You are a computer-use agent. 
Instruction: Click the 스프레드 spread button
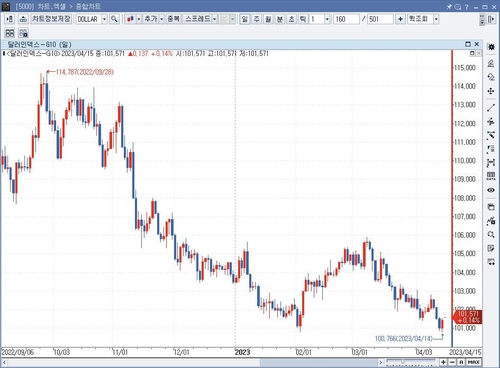[197, 19]
